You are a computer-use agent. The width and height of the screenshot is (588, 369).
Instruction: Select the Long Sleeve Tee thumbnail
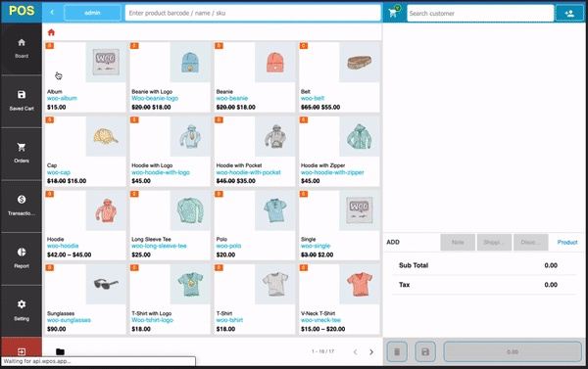coord(190,210)
